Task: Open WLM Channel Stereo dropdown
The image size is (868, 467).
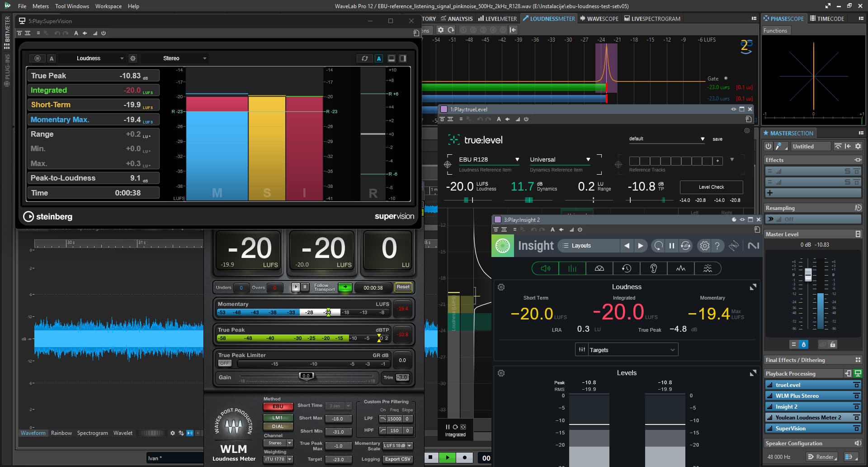Action: [278, 443]
